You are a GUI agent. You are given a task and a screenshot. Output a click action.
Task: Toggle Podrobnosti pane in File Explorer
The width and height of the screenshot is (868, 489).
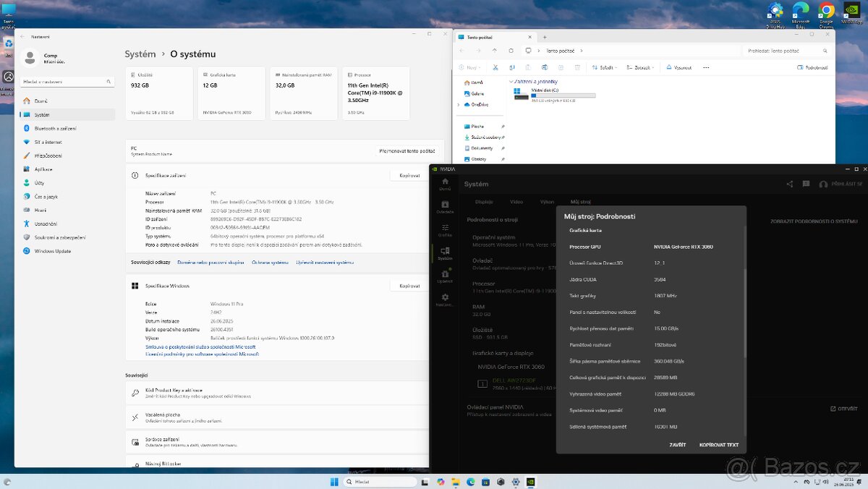click(x=812, y=67)
